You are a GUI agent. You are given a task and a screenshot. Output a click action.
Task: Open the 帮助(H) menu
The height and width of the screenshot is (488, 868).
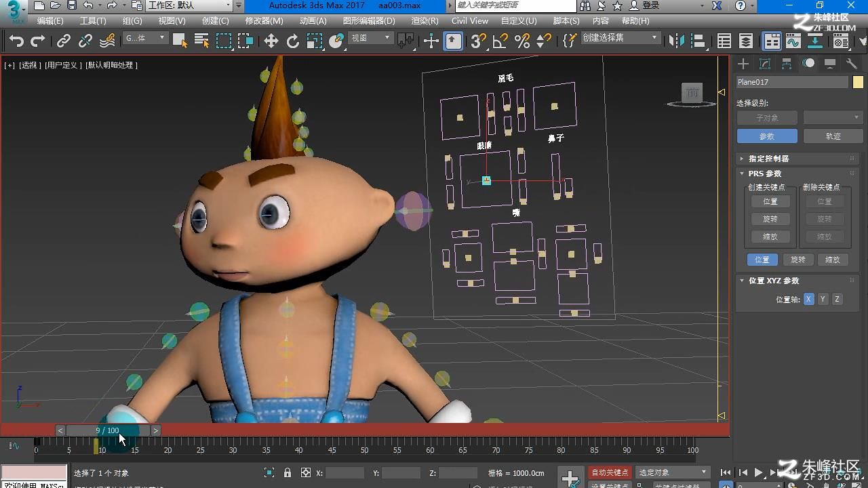point(635,21)
